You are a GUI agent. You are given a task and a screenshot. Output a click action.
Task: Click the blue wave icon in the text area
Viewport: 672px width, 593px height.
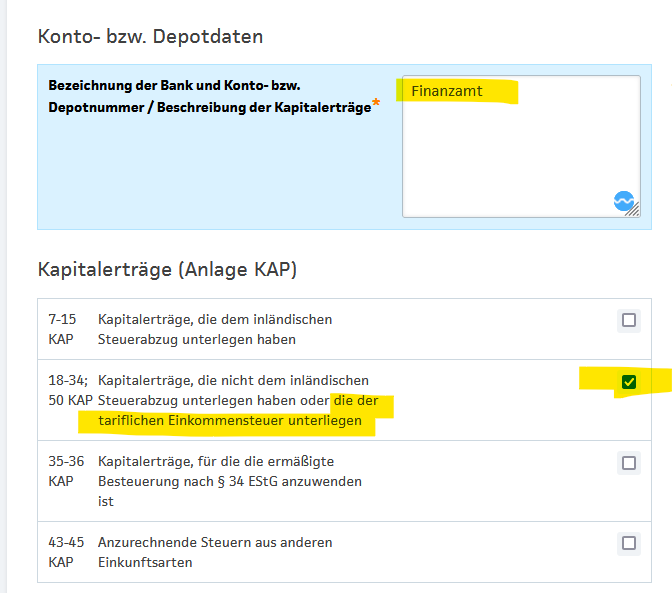point(624,202)
